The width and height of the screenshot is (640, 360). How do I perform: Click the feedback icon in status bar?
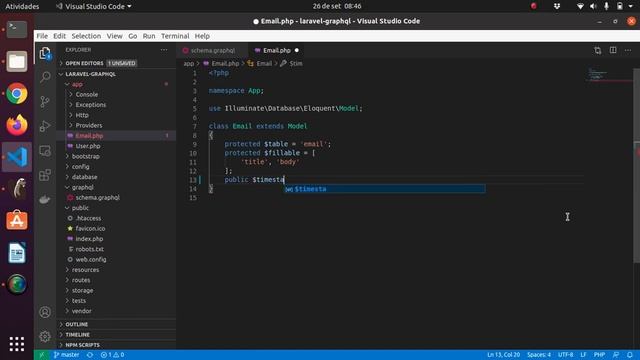point(616,355)
